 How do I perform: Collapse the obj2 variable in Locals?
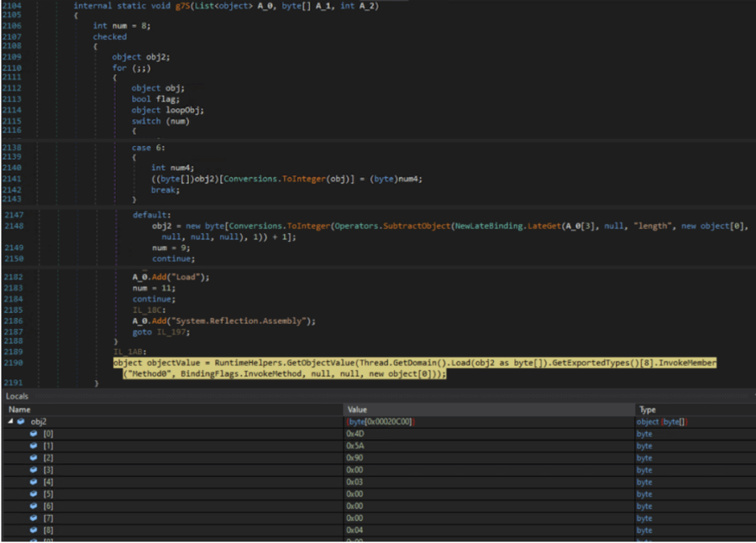(10, 421)
